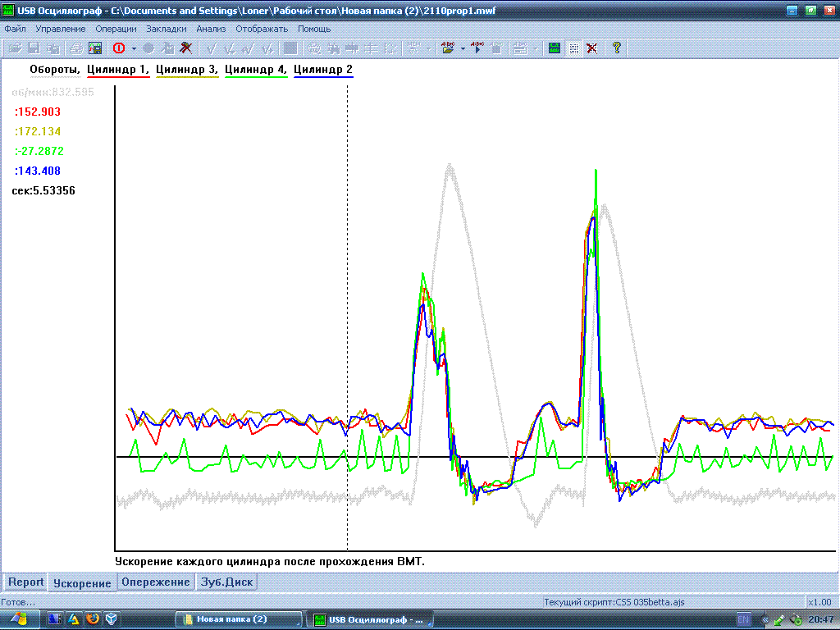840x630 pixels.
Task: Click the green oscilloscope screen icon
Action: 555,48
